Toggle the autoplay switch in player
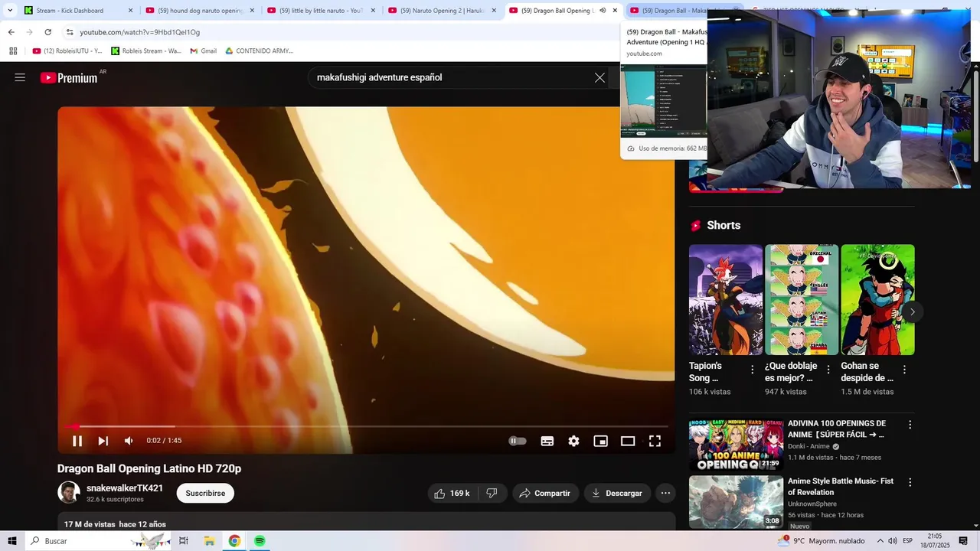The width and height of the screenshot is (980, 551). [x=518, y=441]
